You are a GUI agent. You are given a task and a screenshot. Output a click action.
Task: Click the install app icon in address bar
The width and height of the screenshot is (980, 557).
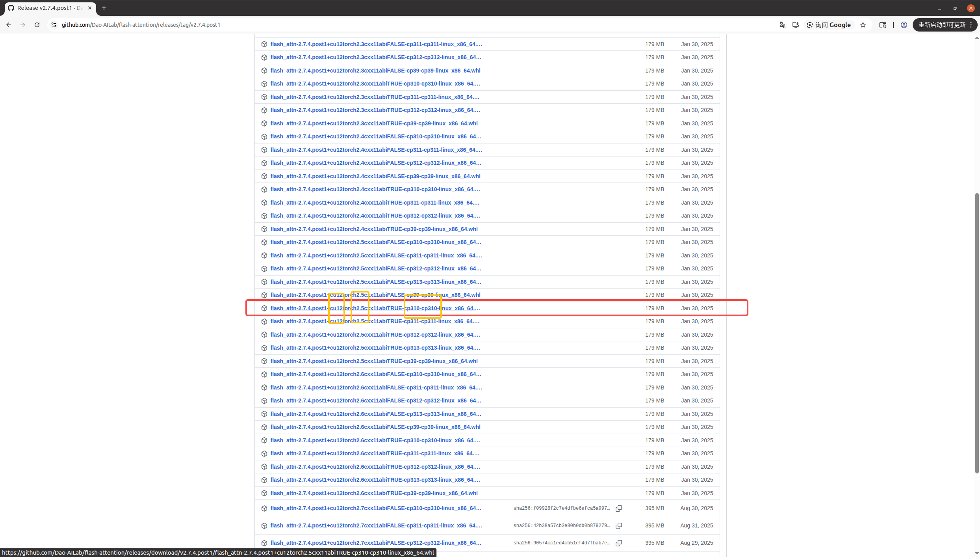point(796,25)
